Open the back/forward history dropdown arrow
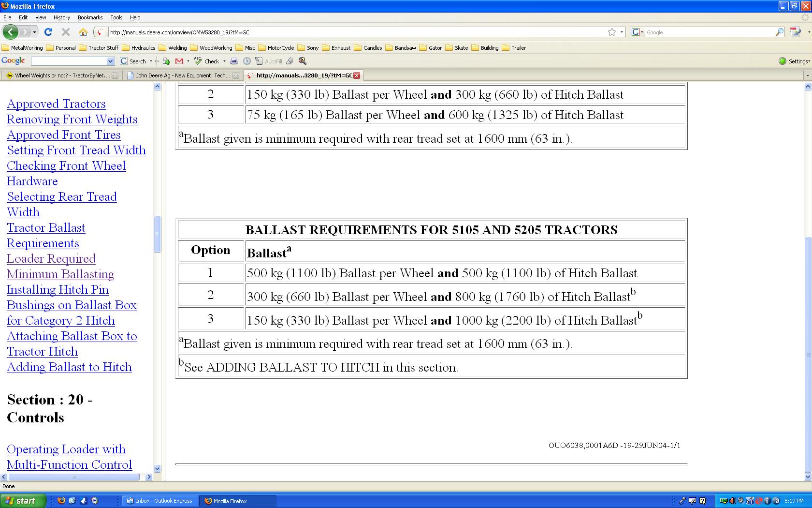The width and height of the screenshot is (812, 508). click(34, 32)
